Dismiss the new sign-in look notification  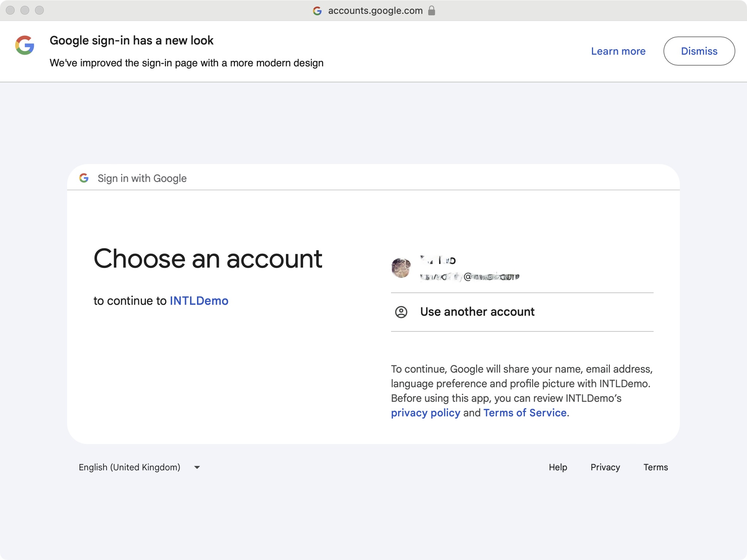pos(699,51)
